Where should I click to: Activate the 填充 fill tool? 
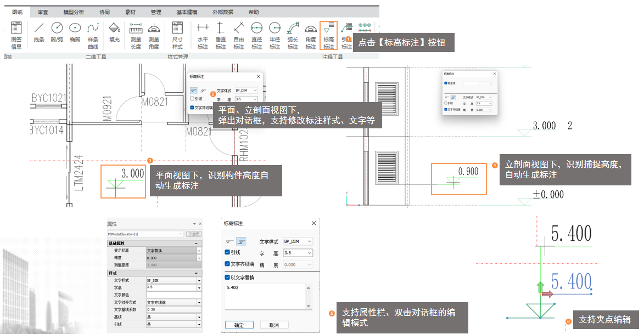coord(114,32)
